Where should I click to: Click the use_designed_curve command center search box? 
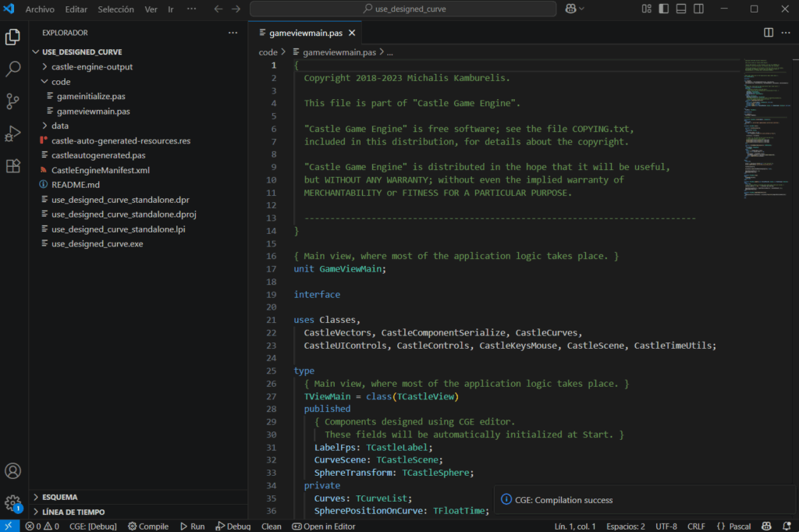tap(403, 9)
